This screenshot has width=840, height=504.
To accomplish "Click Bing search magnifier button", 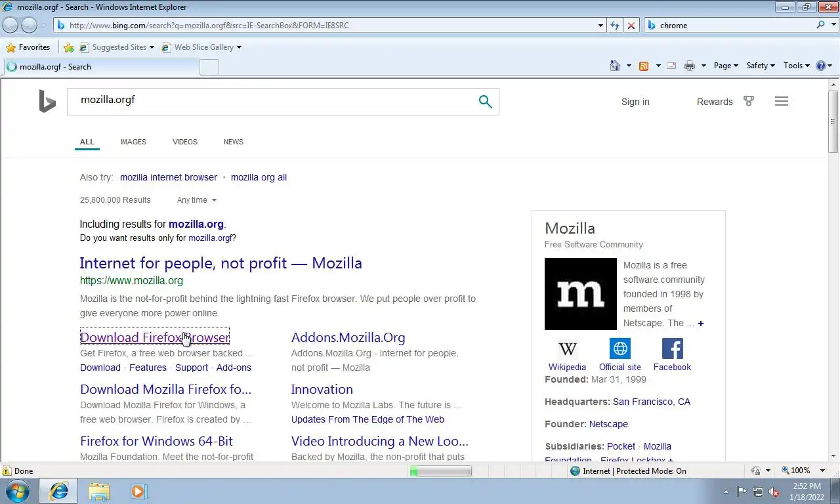I will tap(485, 102).
